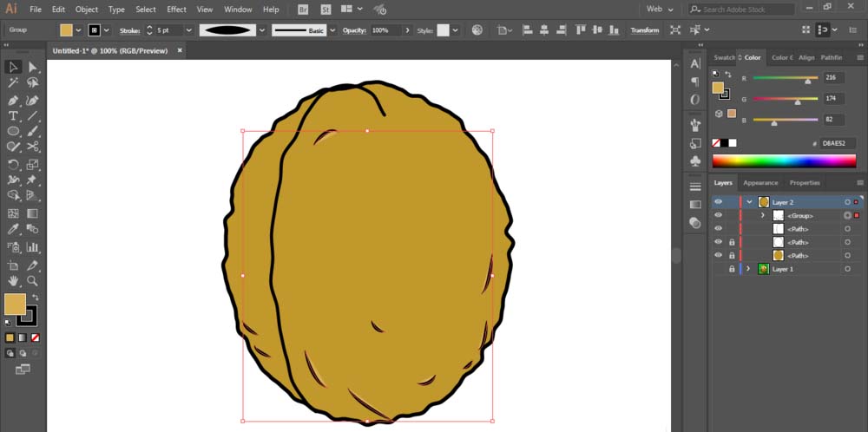Viewport: 868px width, 432px height.
Task: Select the Scale tool
Action: coord(33,164)
